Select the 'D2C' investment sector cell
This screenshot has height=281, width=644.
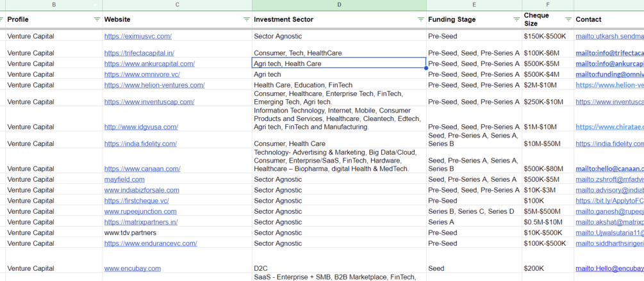point(338,269)
